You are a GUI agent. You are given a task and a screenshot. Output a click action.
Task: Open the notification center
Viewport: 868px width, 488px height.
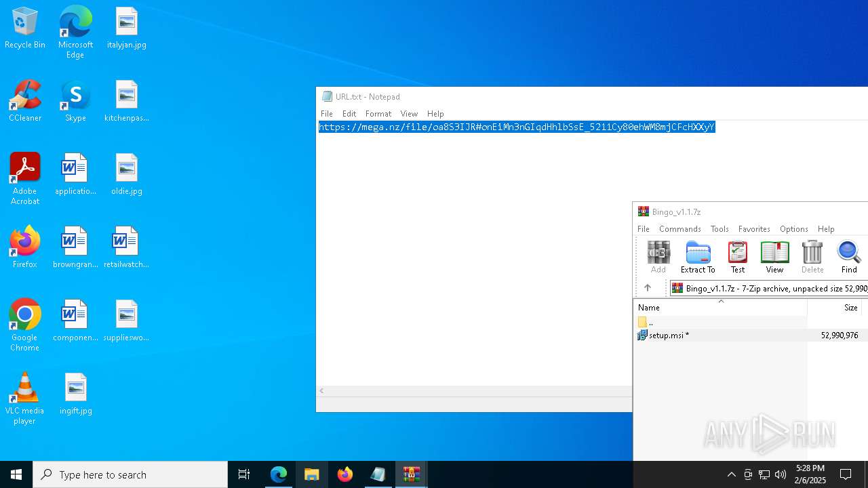coord(846,474)
